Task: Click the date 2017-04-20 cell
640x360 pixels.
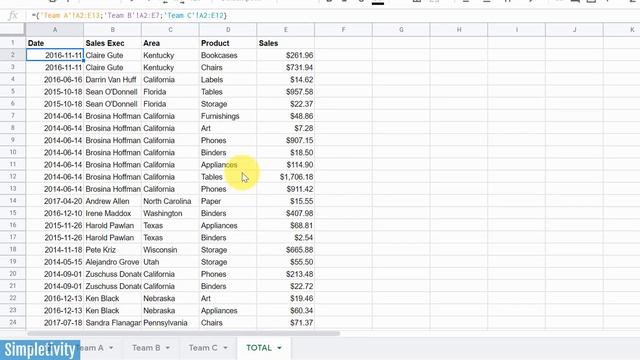Action: pyautogui.click(x=55, y=201)
